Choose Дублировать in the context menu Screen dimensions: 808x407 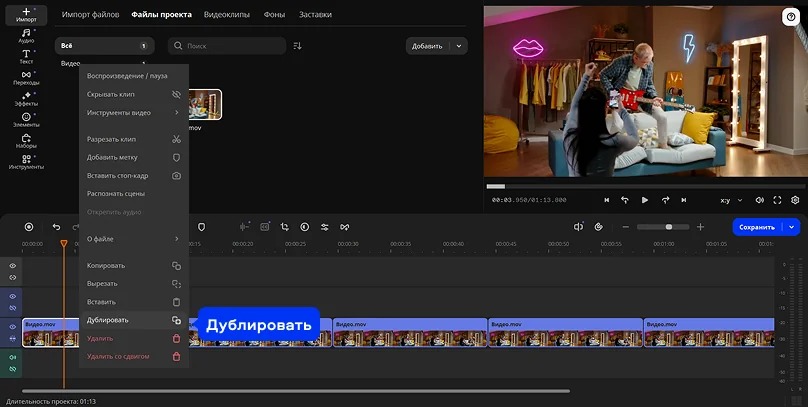(x=134, y=320)
